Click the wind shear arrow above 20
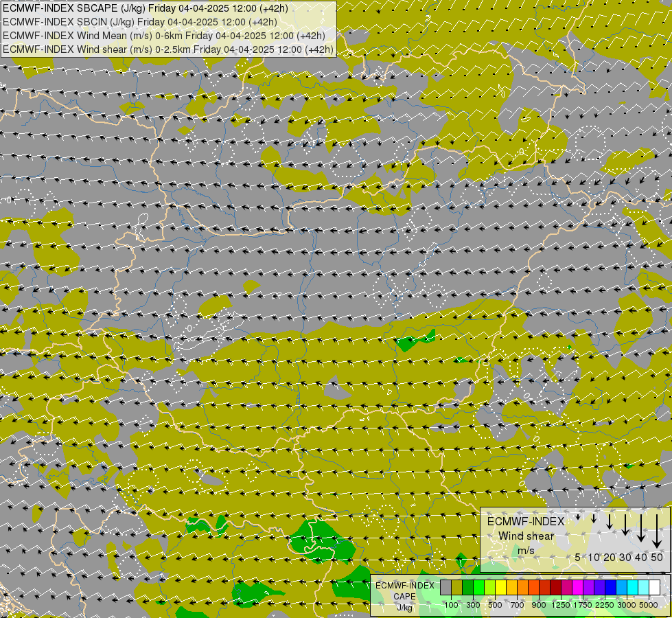672x618 pixels. [610, 521]
